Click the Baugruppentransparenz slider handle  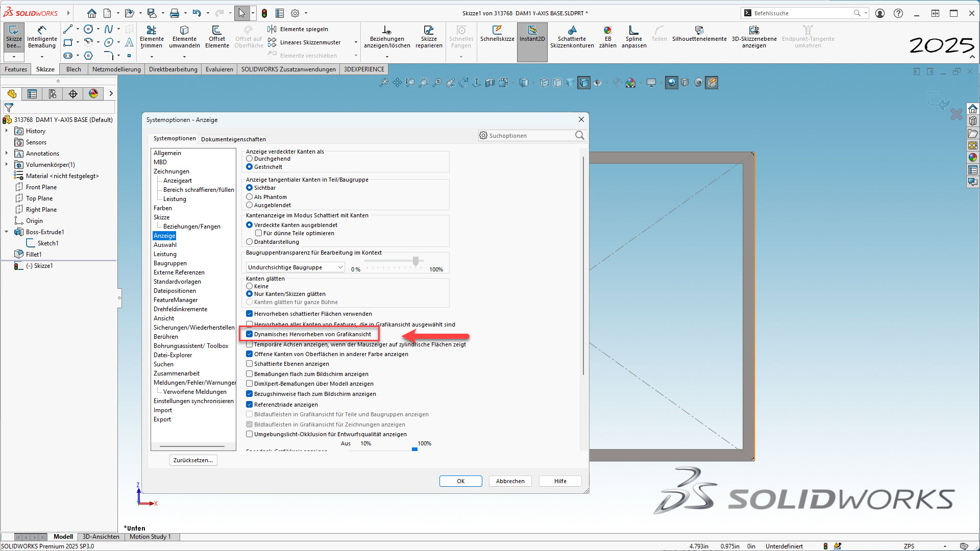pyautogui.click(x=416, y=261)
